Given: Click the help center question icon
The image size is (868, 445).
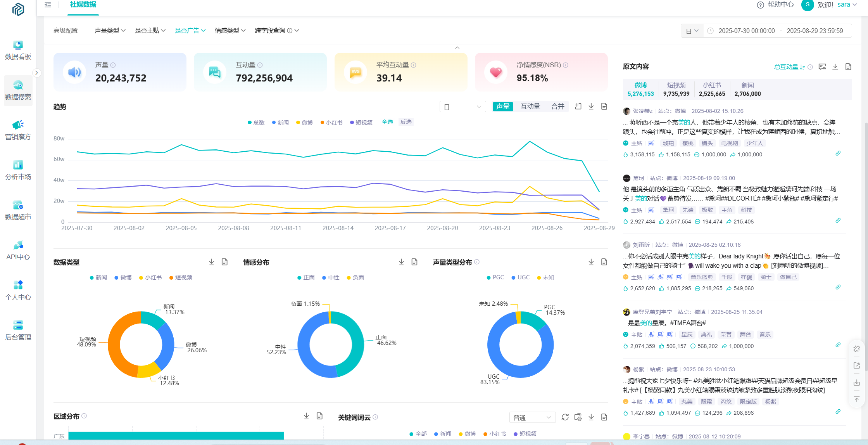Looking at the screenshot, I should tap(760, 5).
